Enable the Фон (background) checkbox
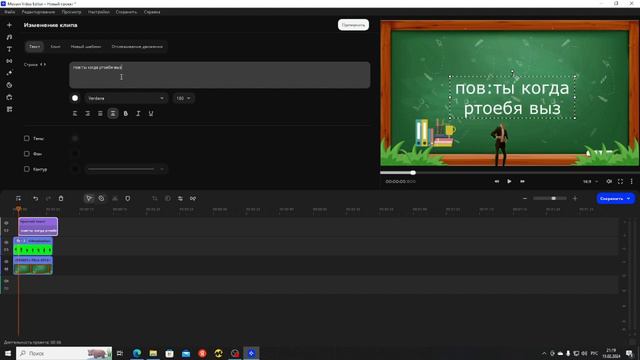This screenshot has width=640, height=360. (x=27, y=153)
